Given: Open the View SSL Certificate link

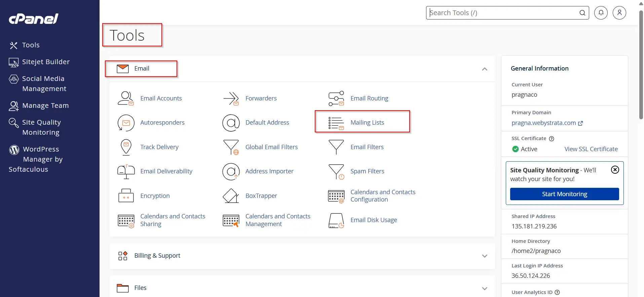Looking at the screenshot, I should (591, 149).
